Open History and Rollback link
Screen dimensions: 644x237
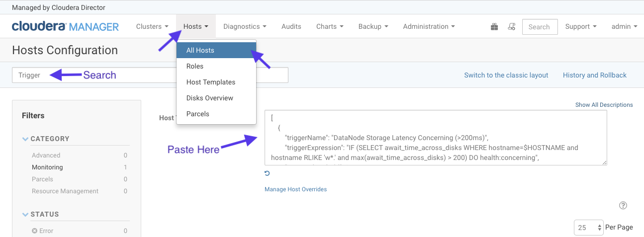coord(594,75)
